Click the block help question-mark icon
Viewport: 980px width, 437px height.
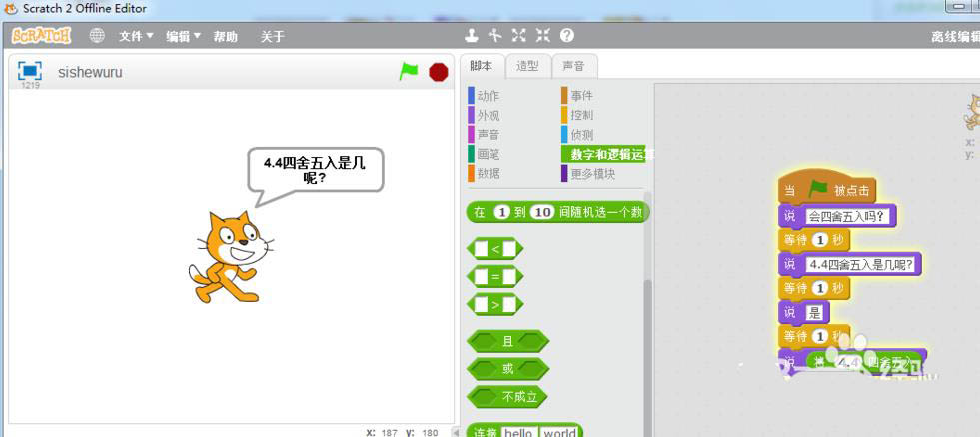(566, 36)
